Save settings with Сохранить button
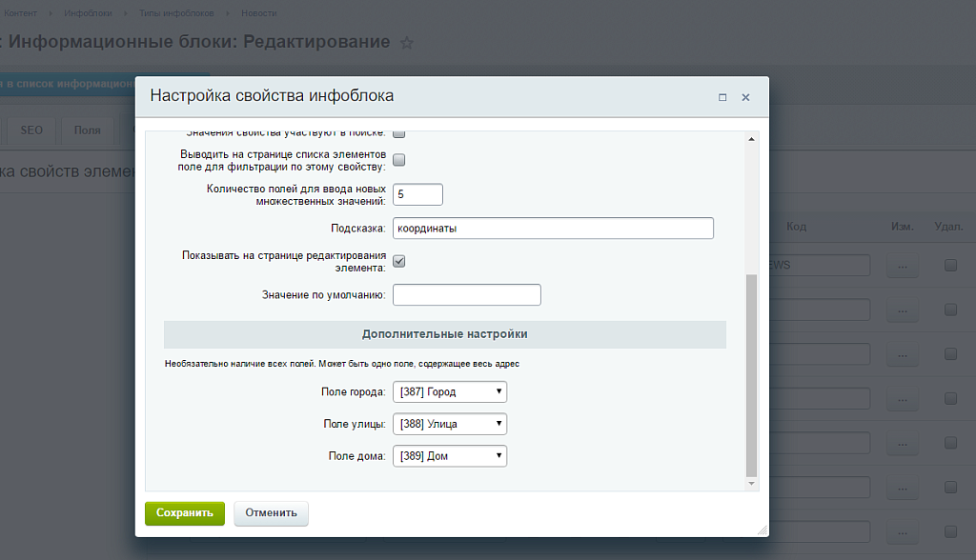 click(185, 513)
